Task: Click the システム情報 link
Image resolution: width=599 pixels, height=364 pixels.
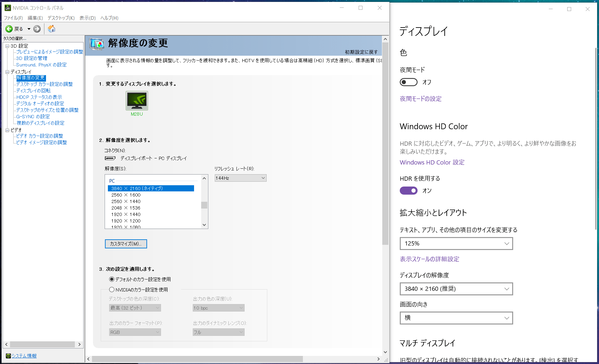Action: pos(24,356)
